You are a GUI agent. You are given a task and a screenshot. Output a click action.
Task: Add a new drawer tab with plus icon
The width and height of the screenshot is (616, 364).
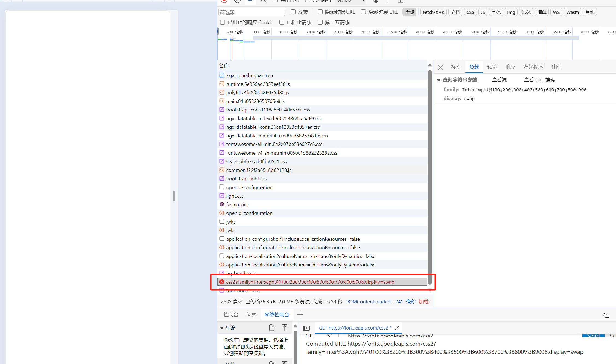tap(300, 315)
